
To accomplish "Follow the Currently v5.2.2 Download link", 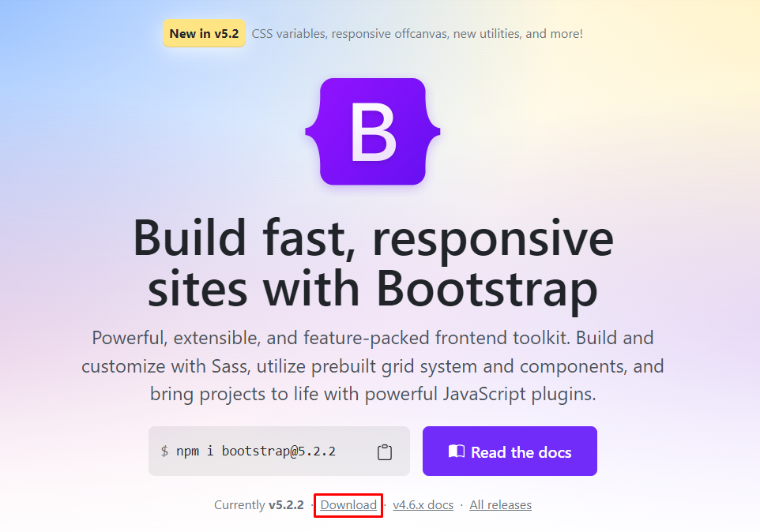I will 348,504.
